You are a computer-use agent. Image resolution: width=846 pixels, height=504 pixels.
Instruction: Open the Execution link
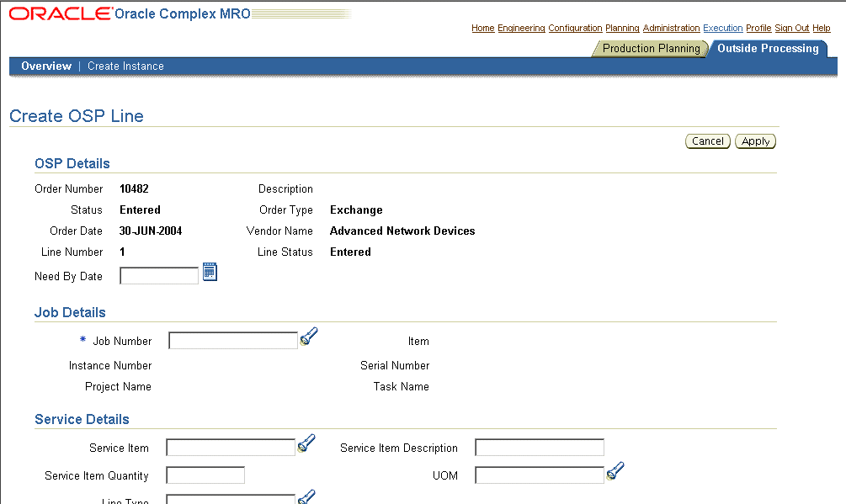(x=723, y=28)
